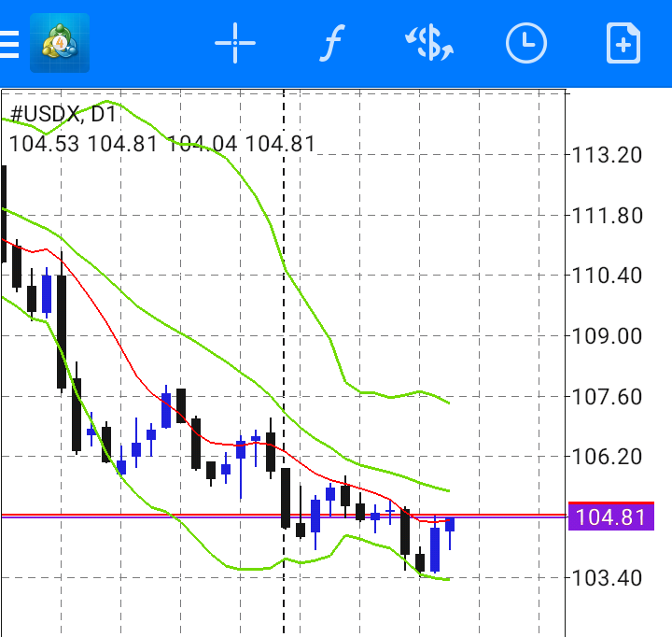
Task: Click the OHLC values 104.53 104.81 104.04 104.81
Action: pyautogui.click(x=162, y=144)
